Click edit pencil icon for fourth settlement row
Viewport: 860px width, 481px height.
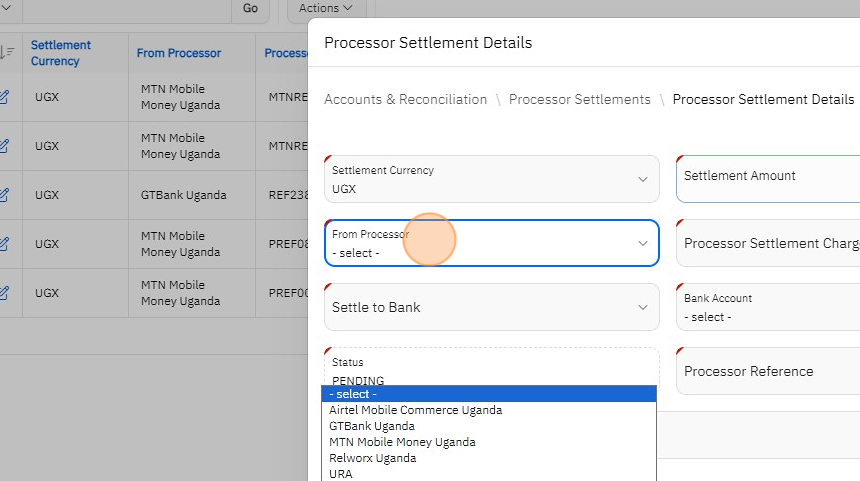click(x=4, y=244)
